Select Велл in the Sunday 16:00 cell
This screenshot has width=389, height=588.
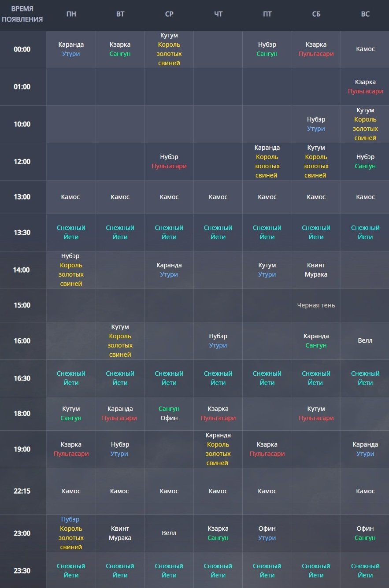365,340
